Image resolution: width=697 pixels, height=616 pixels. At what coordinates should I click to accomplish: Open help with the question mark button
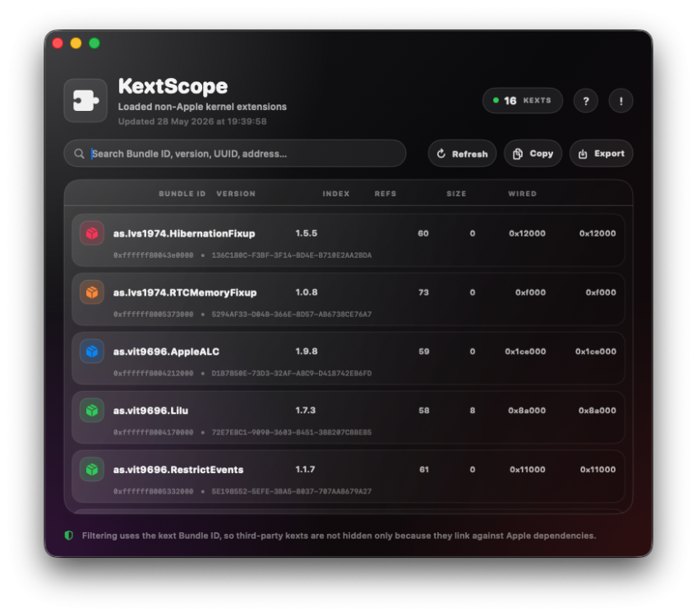585,101
